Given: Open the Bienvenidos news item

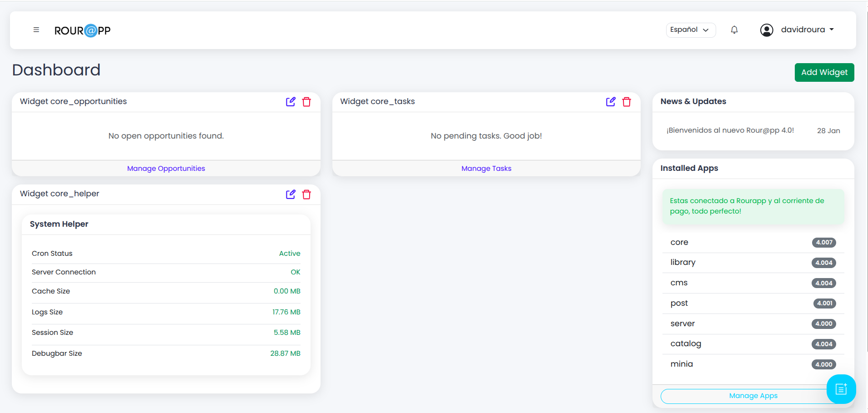Looking at the screenshot, I should tap(730, 130).
